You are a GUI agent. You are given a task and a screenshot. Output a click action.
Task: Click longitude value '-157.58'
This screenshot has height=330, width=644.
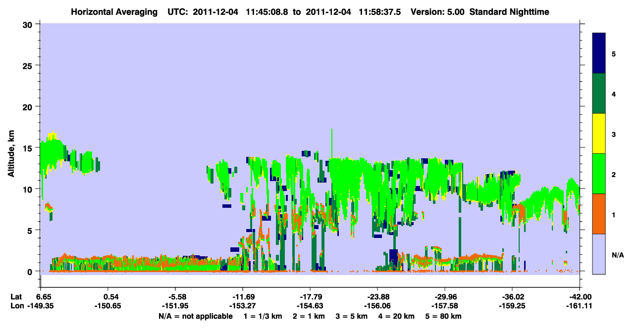pyautogui.click(x=445, y=306)
